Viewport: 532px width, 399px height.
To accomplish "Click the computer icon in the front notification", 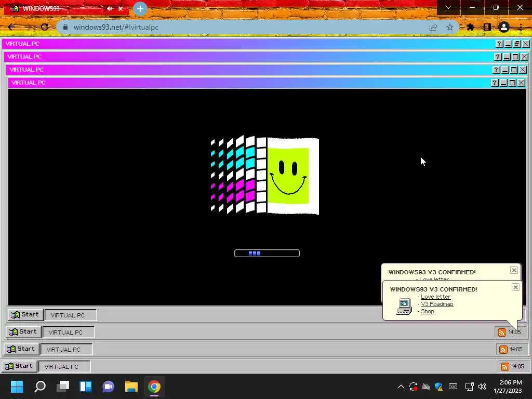I will tap(404, 307).
